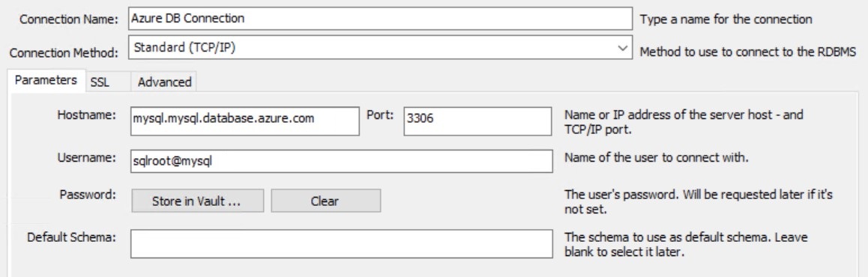The width and height of the screenshot is (868, 277).
Task: Clear the stored password with Clear button
Action: [325, 201]
